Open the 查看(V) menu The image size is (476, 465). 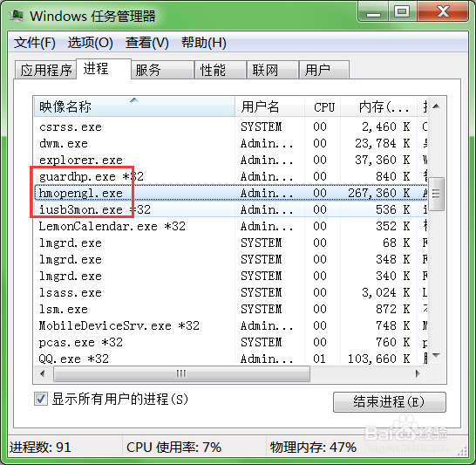(x=147, y=43)
